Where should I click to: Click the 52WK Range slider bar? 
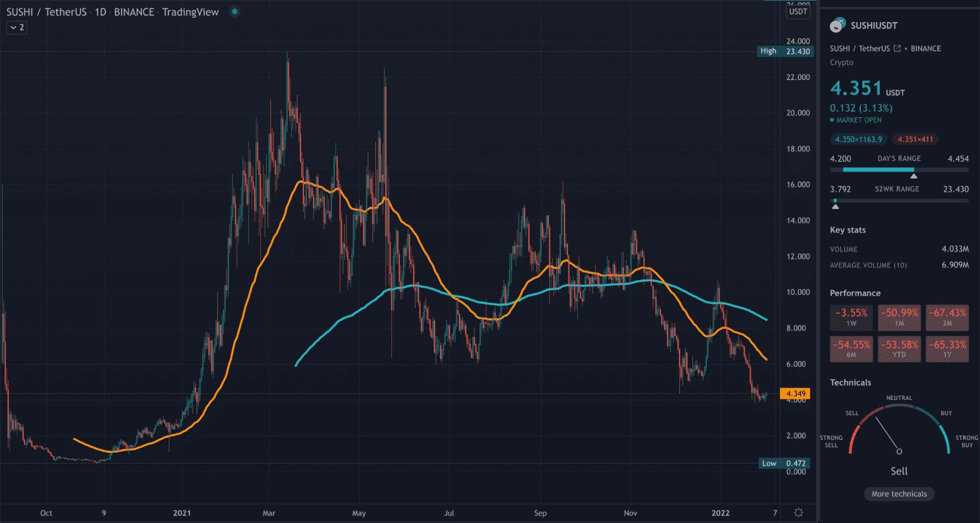tap(899, 200)
